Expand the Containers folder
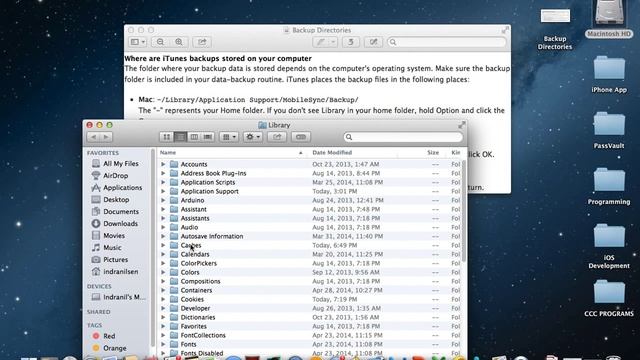640x360 pixels. pos(163,290)
